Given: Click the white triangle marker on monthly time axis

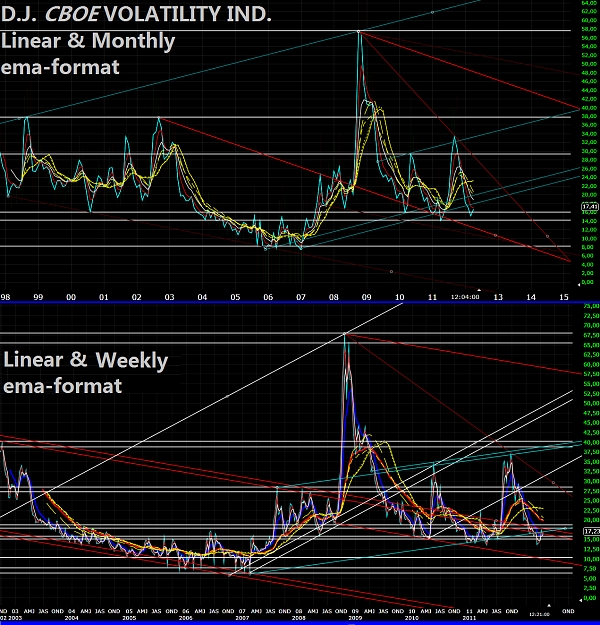Looking at the screenshot, I should point(479,290).
